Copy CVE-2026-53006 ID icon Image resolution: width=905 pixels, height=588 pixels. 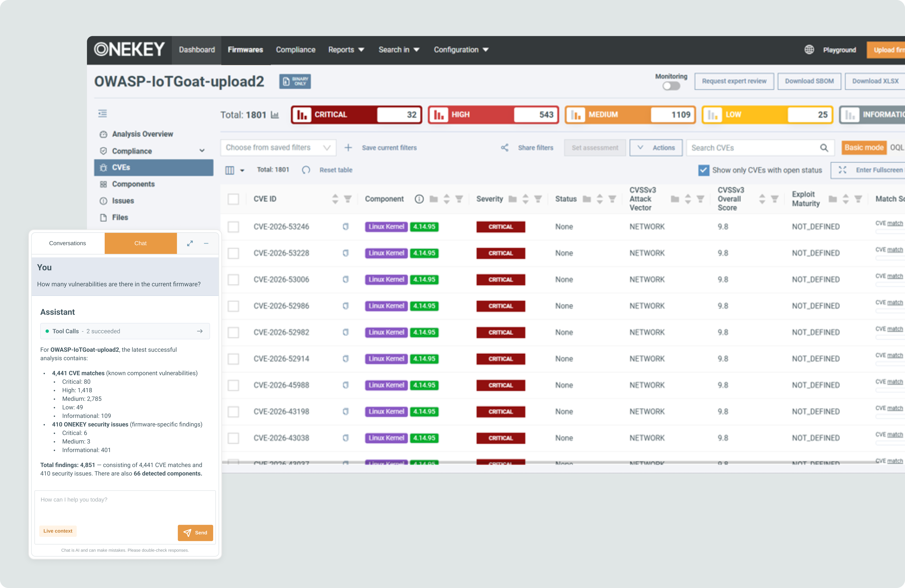tap(345, 279)
